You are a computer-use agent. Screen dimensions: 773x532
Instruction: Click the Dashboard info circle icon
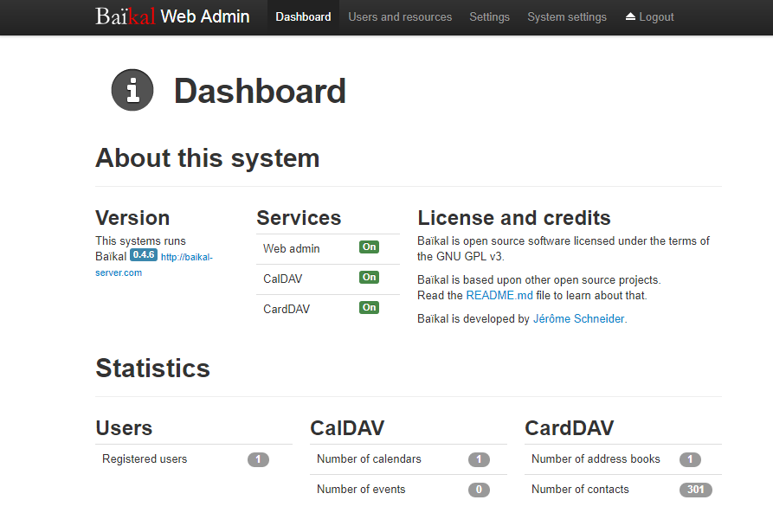click(132, 90)
